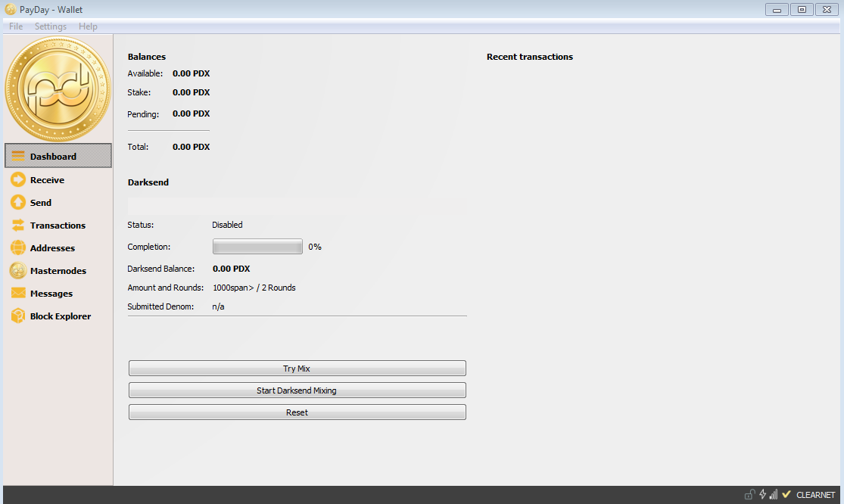
Task: Open the Help menu
Action: (88, 26)
